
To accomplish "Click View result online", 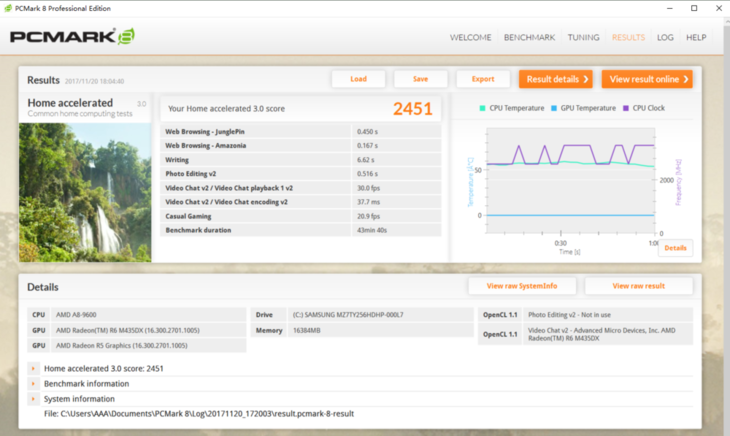I will (647, 79).
